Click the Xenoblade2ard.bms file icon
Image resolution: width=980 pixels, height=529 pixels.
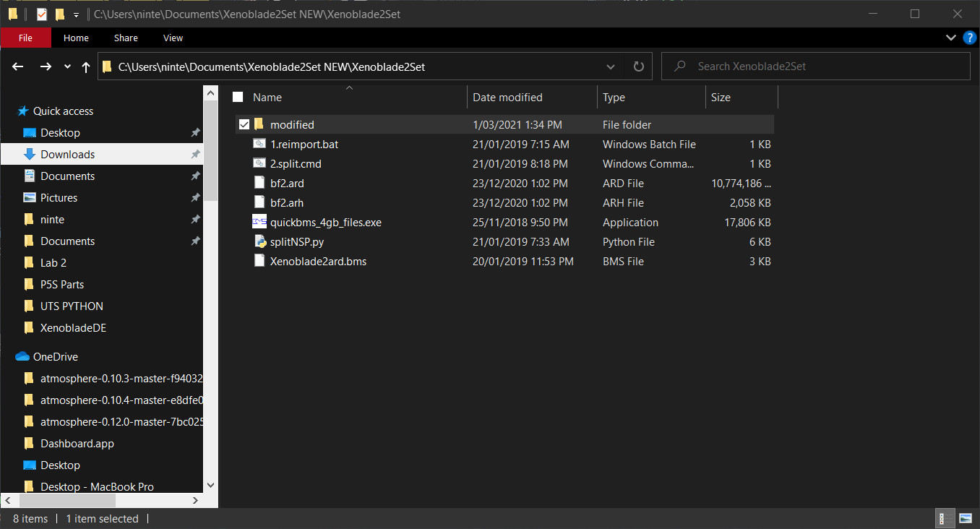[x=259, y=261]
